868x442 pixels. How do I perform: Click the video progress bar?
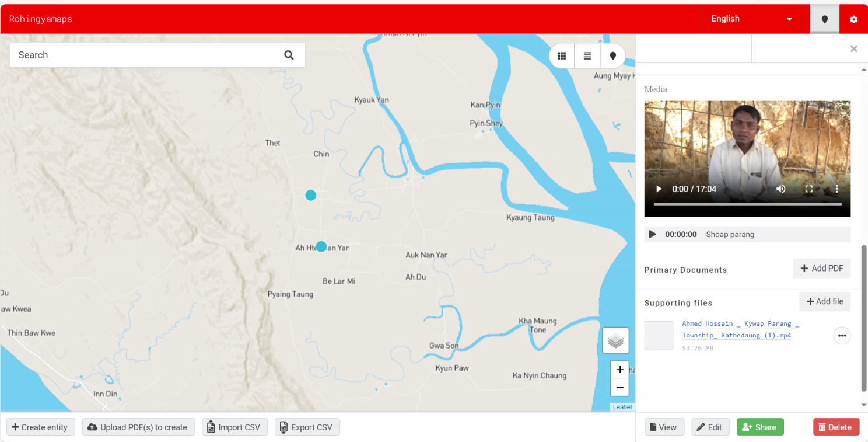pyautogui.click(x=747, y=204)
